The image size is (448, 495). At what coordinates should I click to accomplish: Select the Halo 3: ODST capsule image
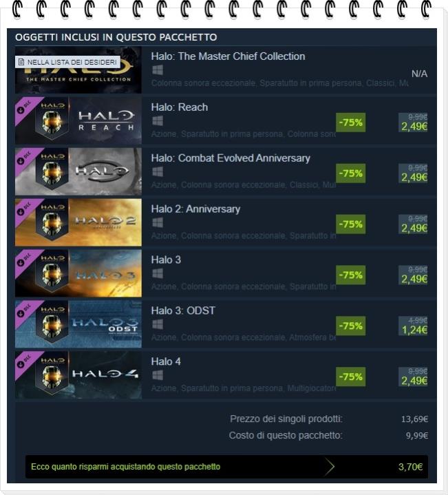78,324
